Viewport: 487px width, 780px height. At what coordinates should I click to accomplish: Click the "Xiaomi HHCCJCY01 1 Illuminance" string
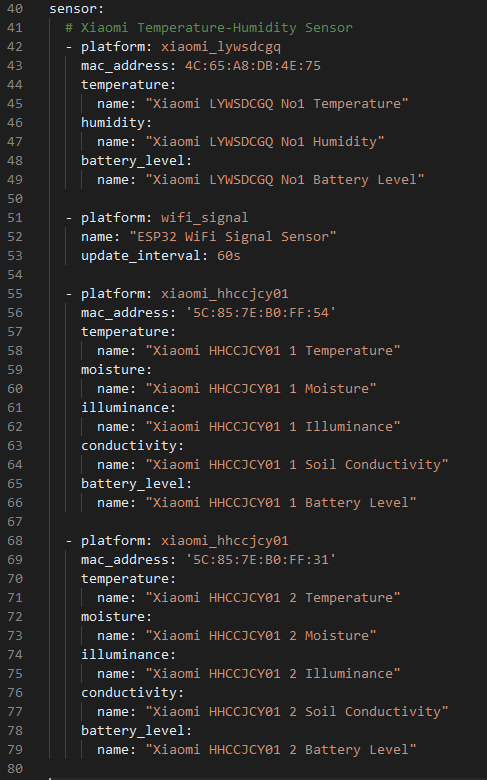273,427
